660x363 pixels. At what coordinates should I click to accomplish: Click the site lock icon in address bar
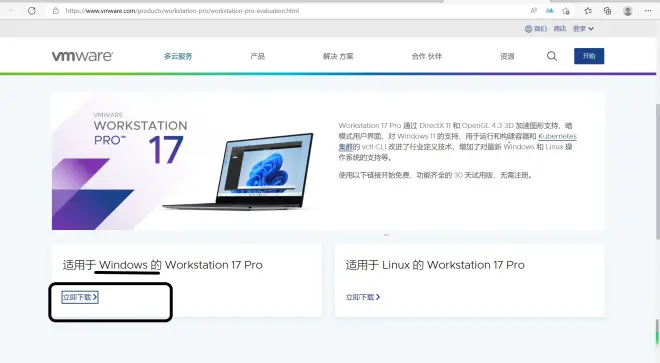click(56, 11)
